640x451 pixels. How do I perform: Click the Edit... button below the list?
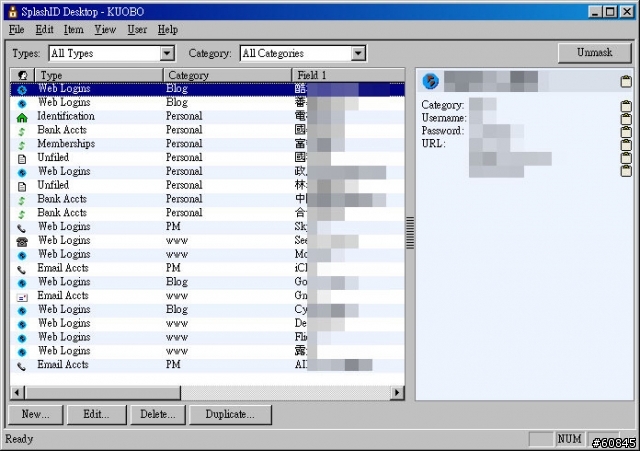point(96,415)
